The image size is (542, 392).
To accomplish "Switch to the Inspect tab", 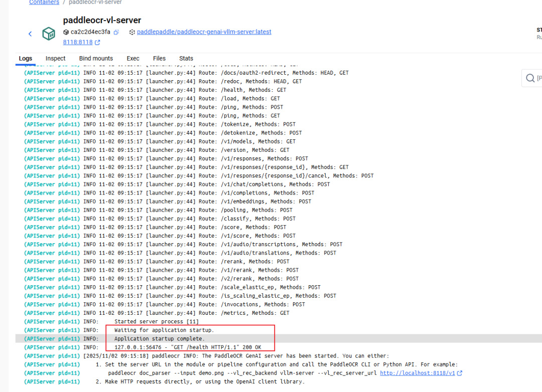I will tap(55, 59).
